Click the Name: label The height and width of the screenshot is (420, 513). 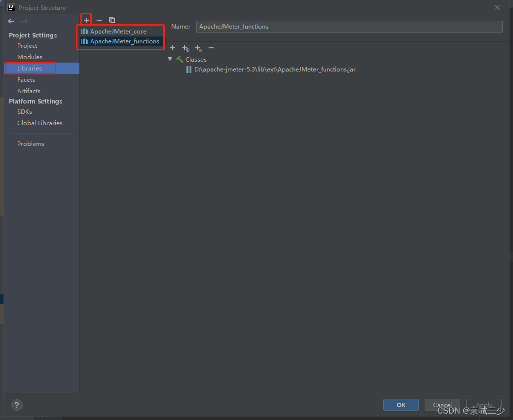(x=181, y=27)
